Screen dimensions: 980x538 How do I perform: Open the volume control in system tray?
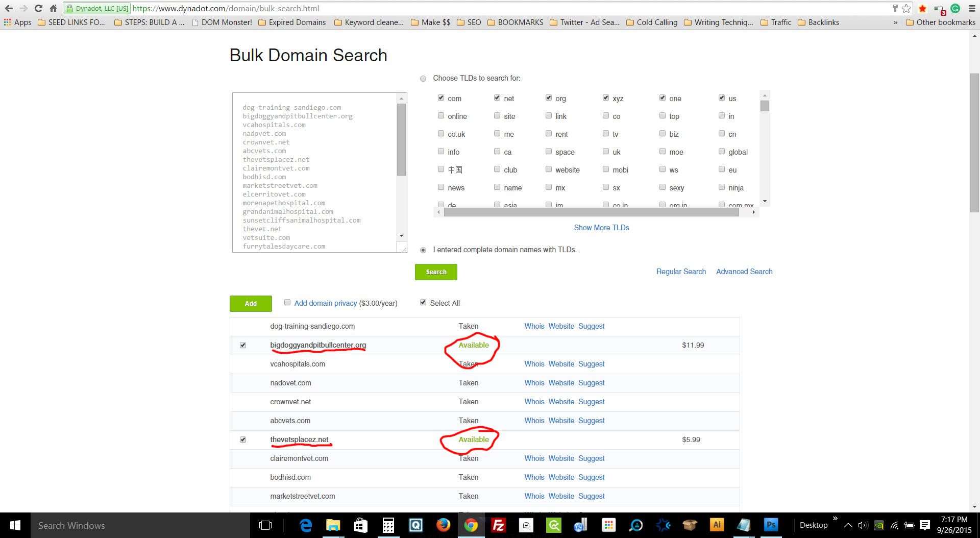(863, 525)
